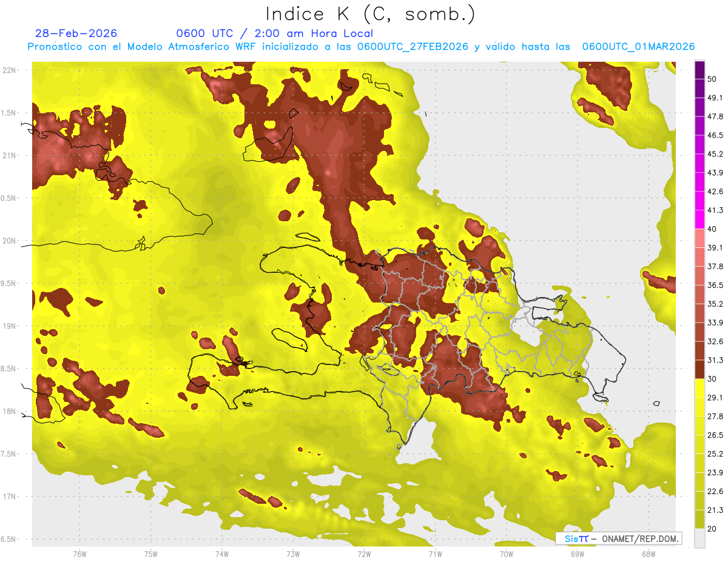This screenshot has width=728, height=562.
Task: Click the colorbar value '50'
Action: (x=712, y=79)
